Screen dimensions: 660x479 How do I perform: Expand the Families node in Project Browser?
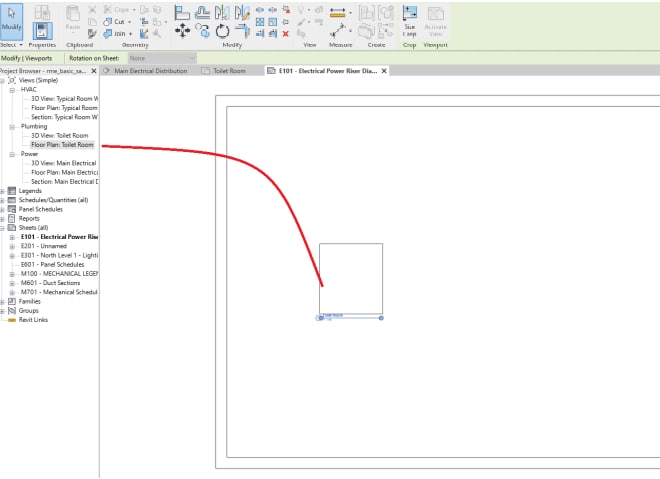(3, 301)
